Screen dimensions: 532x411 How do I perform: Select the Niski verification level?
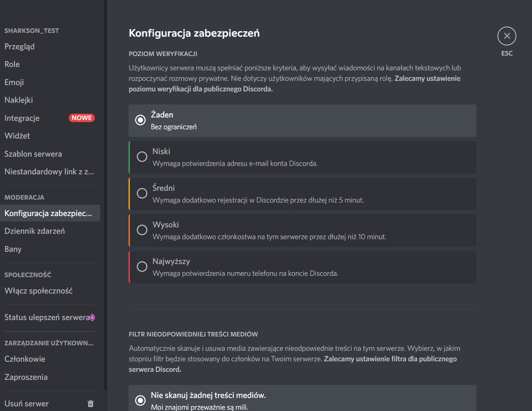pyautogui.click(x=142, y=157)
